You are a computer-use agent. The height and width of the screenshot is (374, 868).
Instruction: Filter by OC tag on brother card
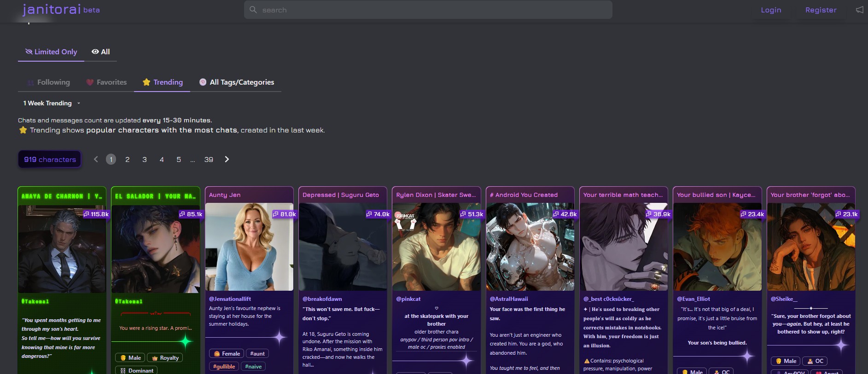coord(815,361)
